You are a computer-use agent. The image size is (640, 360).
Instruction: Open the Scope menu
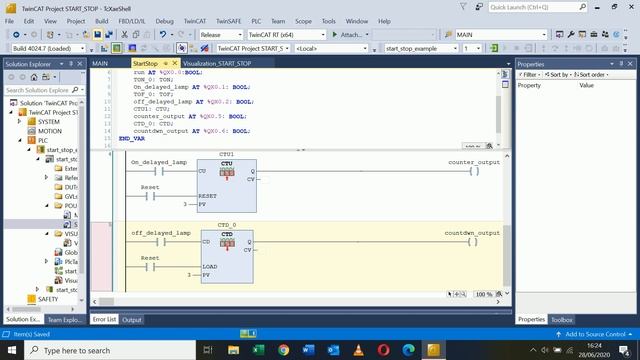click(303, 21)
